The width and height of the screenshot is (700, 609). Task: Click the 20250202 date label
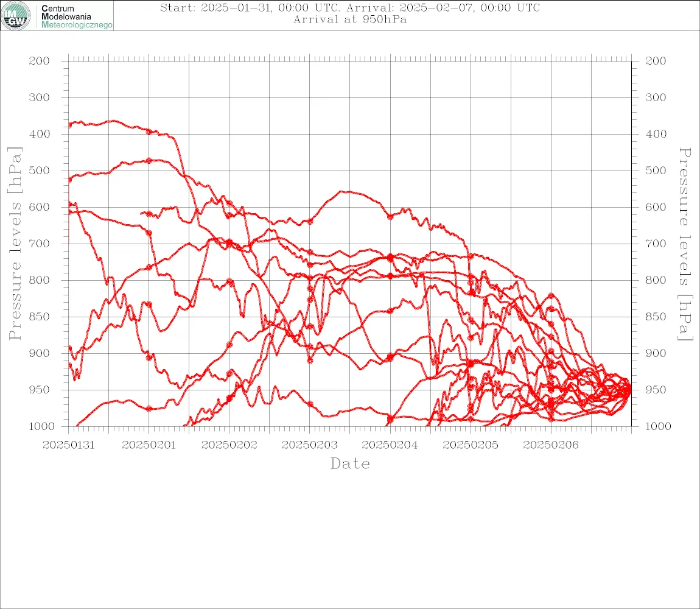[229, 445]
